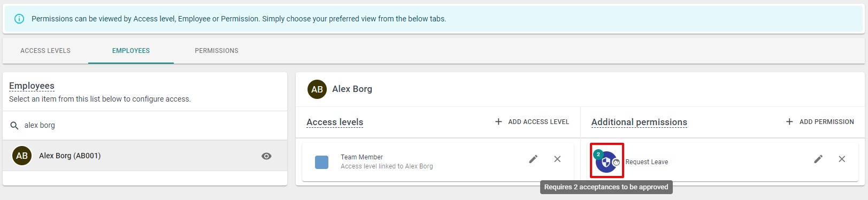Click the info icon in the banner

click(19, 19)
